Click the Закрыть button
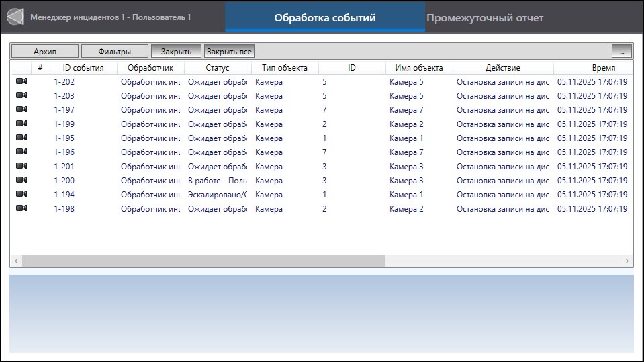 [176, 51]
